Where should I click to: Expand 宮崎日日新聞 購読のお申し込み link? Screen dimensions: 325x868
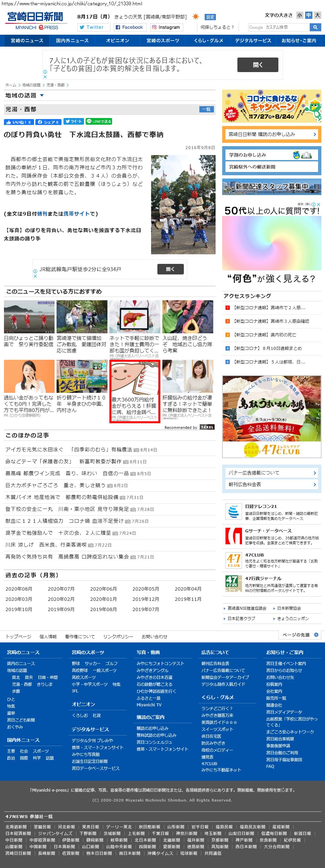point(271,134)
